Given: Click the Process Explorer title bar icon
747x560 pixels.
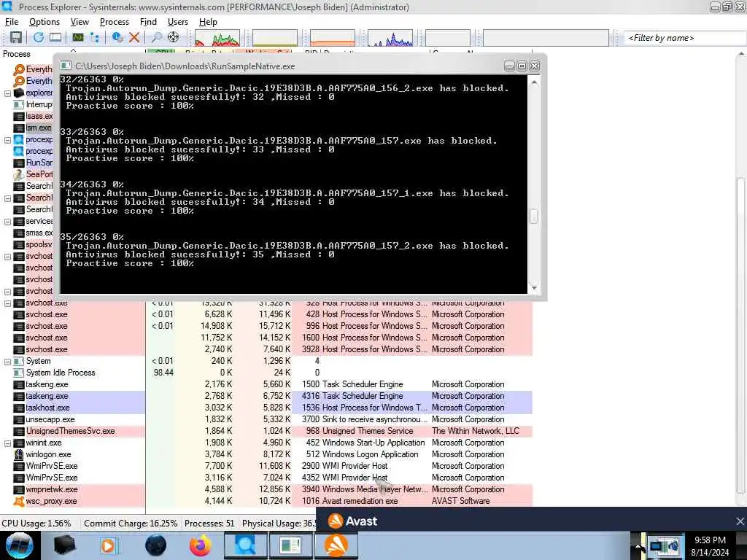Looking at the screenshot, I should pos(7,7).
